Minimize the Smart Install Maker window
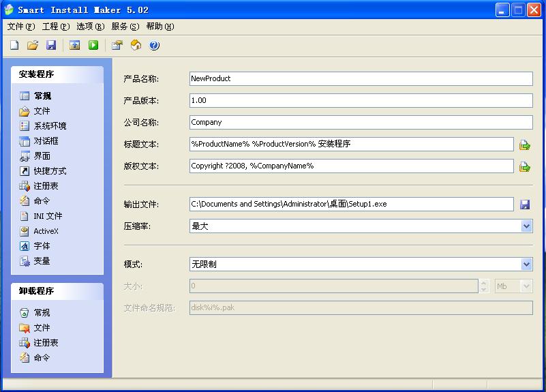546x392 pixels. [502, 10]
